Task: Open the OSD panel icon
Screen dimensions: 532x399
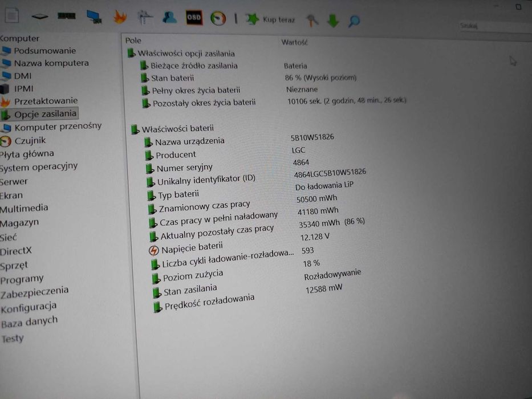Action: [194, 18]
